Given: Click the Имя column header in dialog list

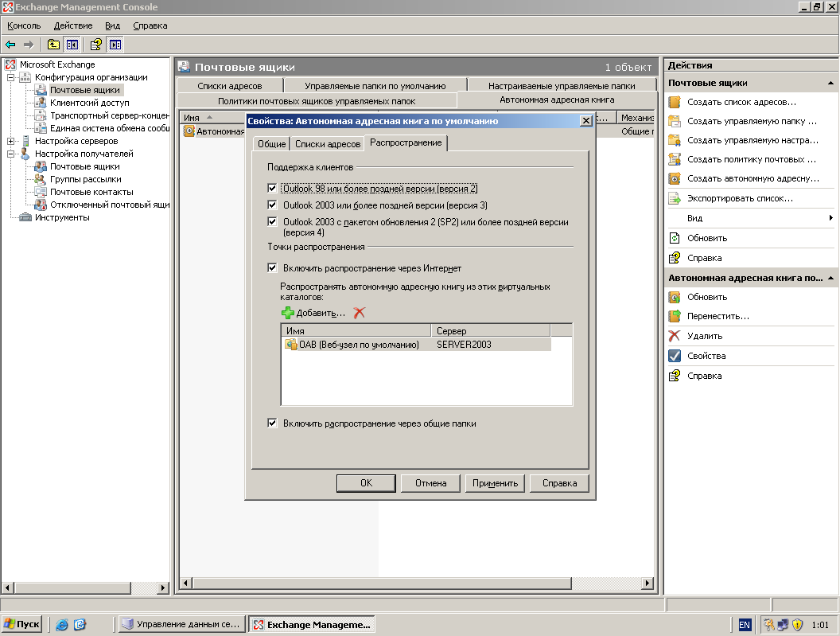Looking at the screenshot, I should click(x=356, y=331).
